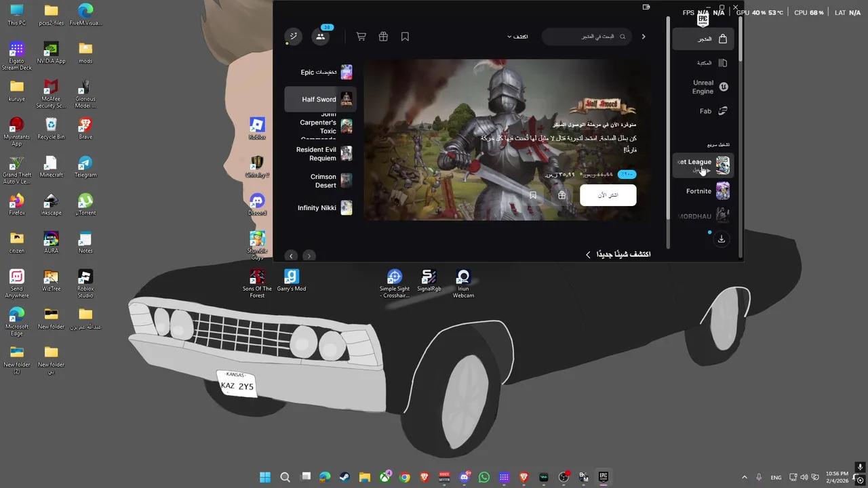
Task: Select John Carpenter's Toxic Commando in carousel list
Action: click(x=320, y=126)
